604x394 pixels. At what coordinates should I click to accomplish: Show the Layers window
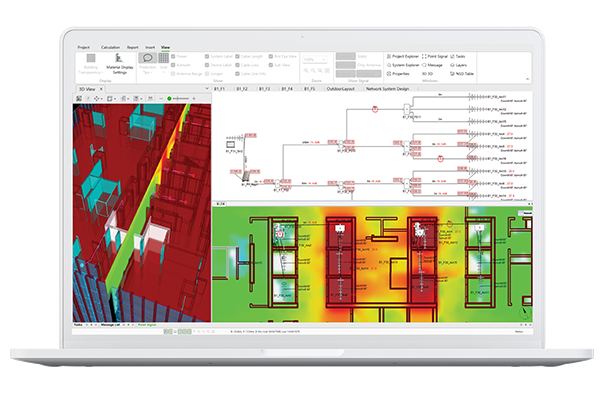(x=459, y=65)
